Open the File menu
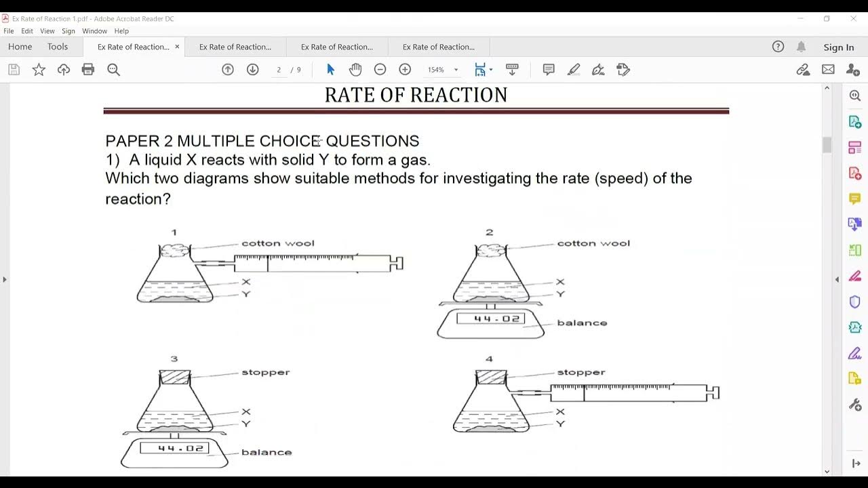Screen dimensions: 868x488 click(x=9, y=31)
